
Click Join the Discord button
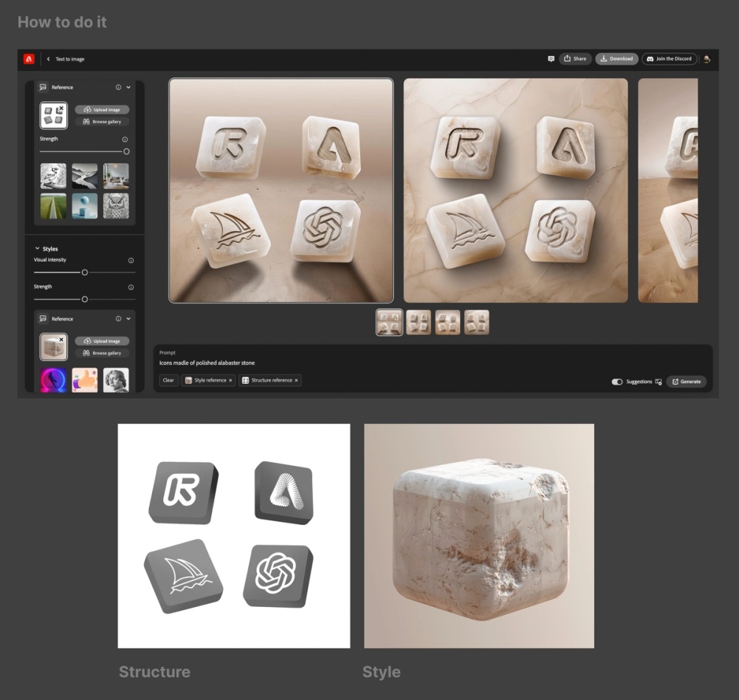[670, 59]
